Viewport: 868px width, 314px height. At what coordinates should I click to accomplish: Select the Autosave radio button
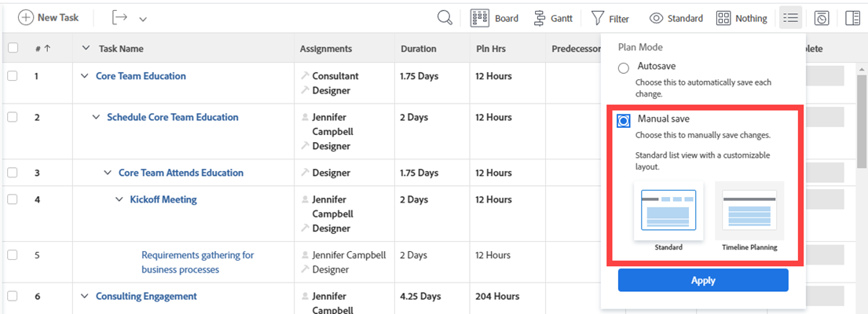(x=624, y=68)
